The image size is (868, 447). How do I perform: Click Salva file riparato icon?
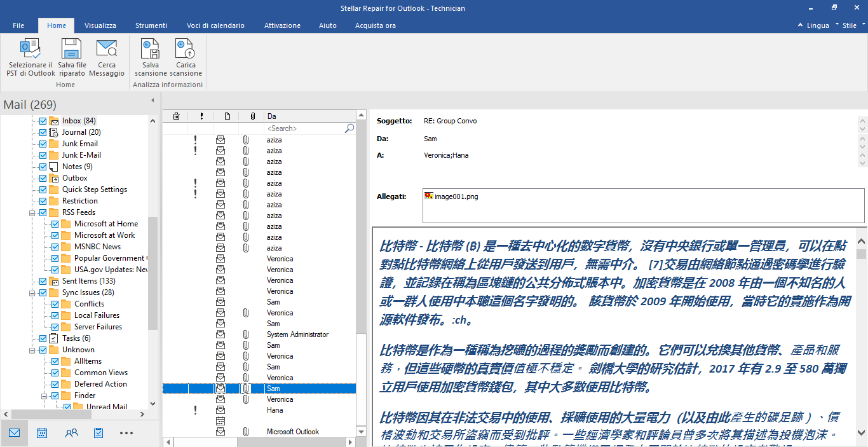pos(71,49)
